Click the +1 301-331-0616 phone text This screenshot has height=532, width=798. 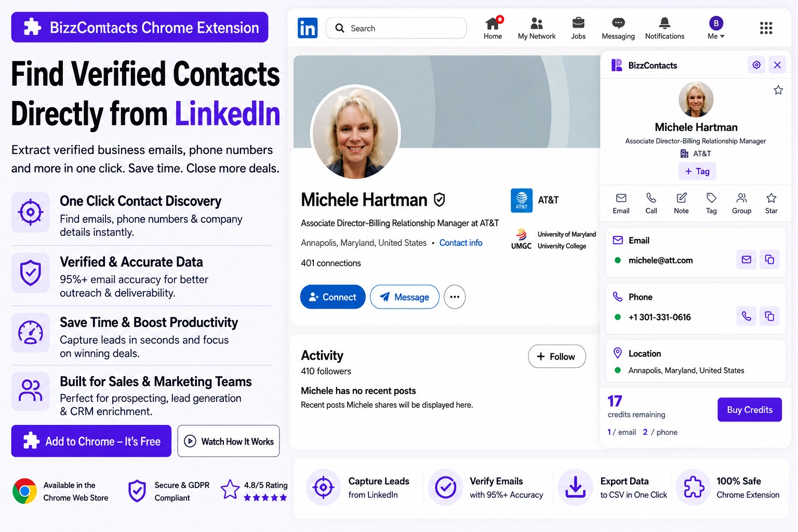[660, 317]
